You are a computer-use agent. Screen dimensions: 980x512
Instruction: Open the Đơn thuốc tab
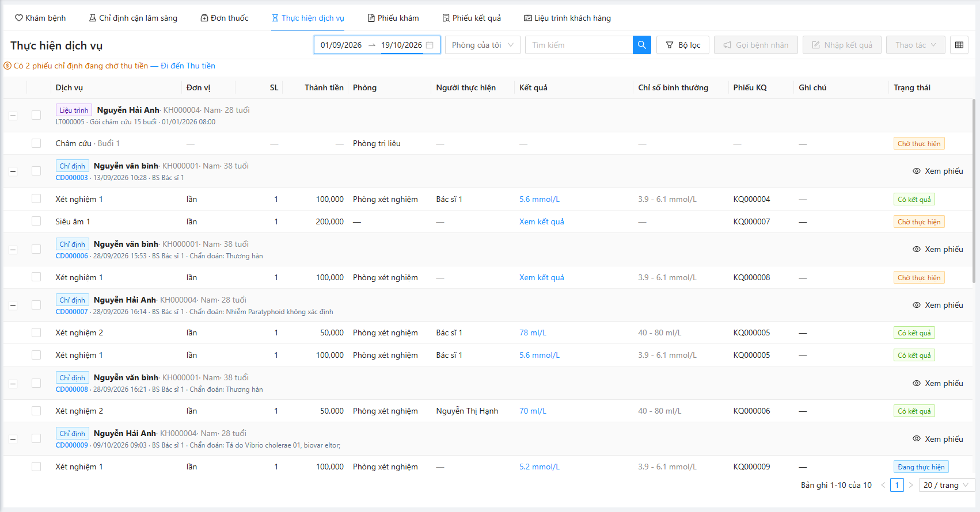pyautogui.click(x=225, y=18)
